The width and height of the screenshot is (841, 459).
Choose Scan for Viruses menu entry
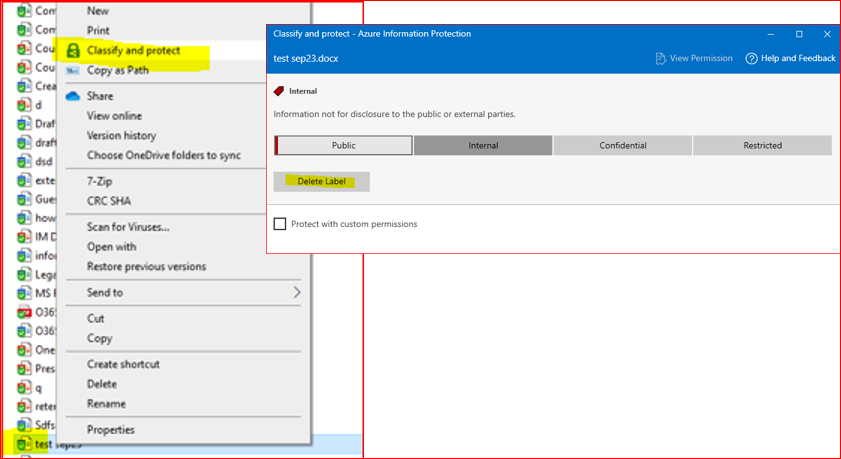point(128,227)
